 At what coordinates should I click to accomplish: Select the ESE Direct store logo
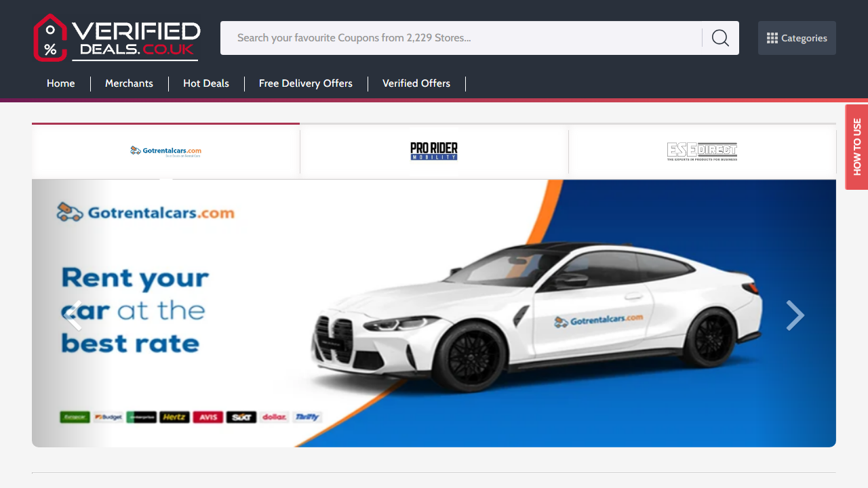(702, 150)
